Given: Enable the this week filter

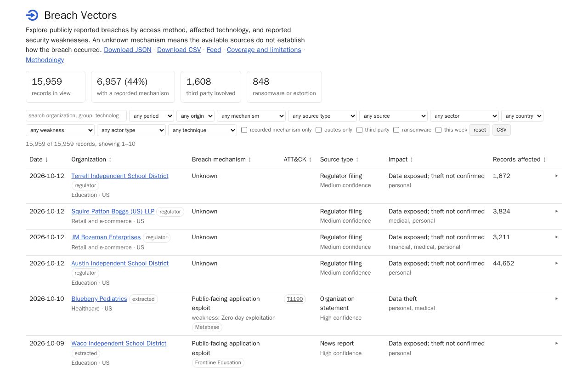Looking at the screenshot, I should 438,130.
